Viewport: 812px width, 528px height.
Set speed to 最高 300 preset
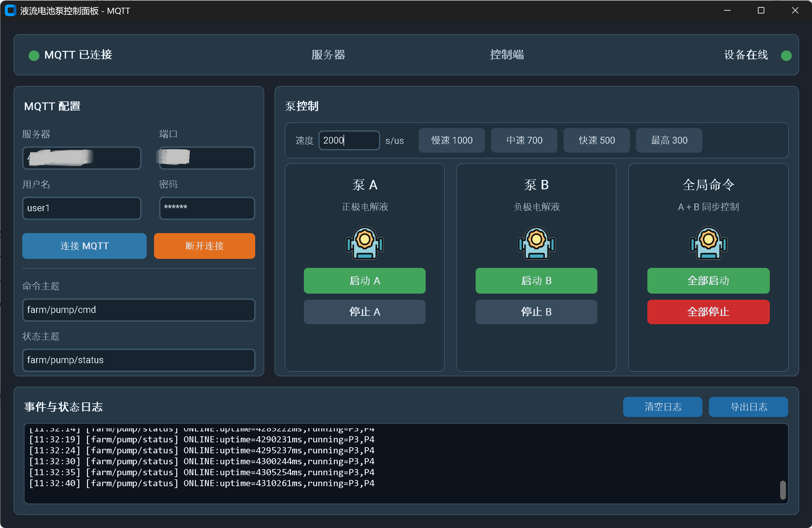[669, 140]
